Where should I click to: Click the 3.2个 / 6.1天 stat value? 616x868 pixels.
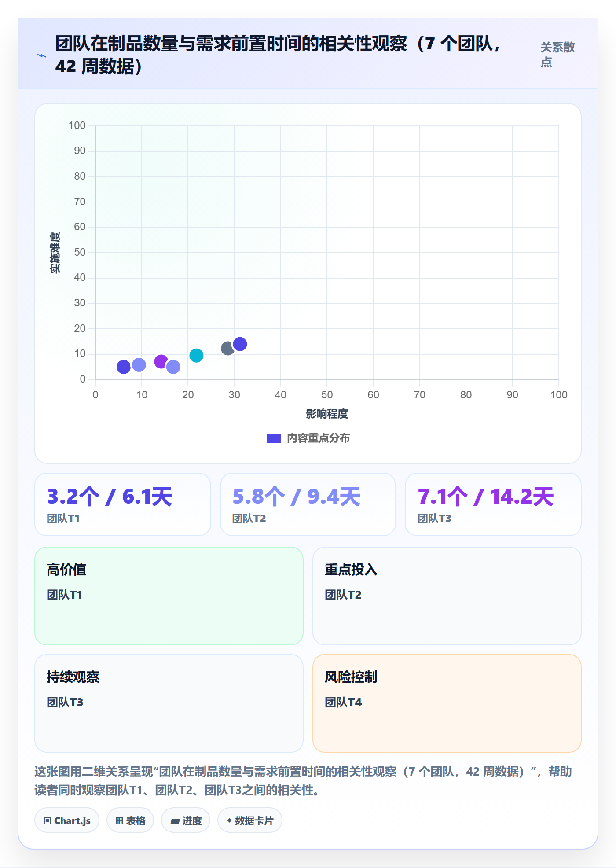click(110, 497)
